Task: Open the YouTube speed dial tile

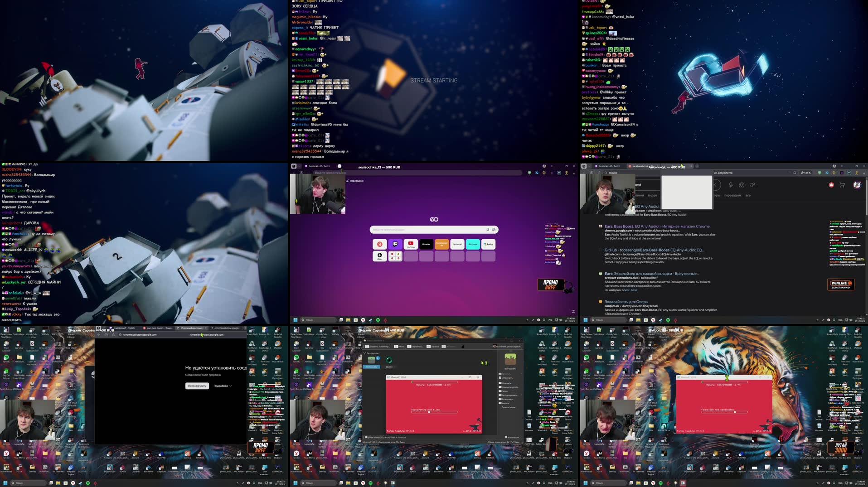Action: point(411,245)
